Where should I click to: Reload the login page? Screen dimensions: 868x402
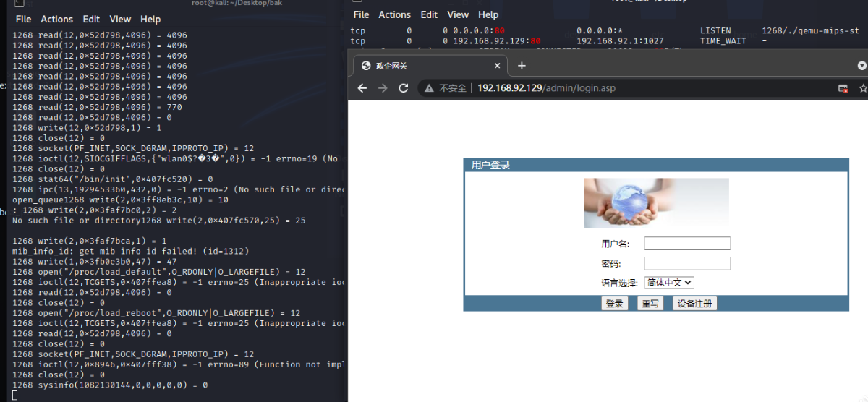(404, 88)
